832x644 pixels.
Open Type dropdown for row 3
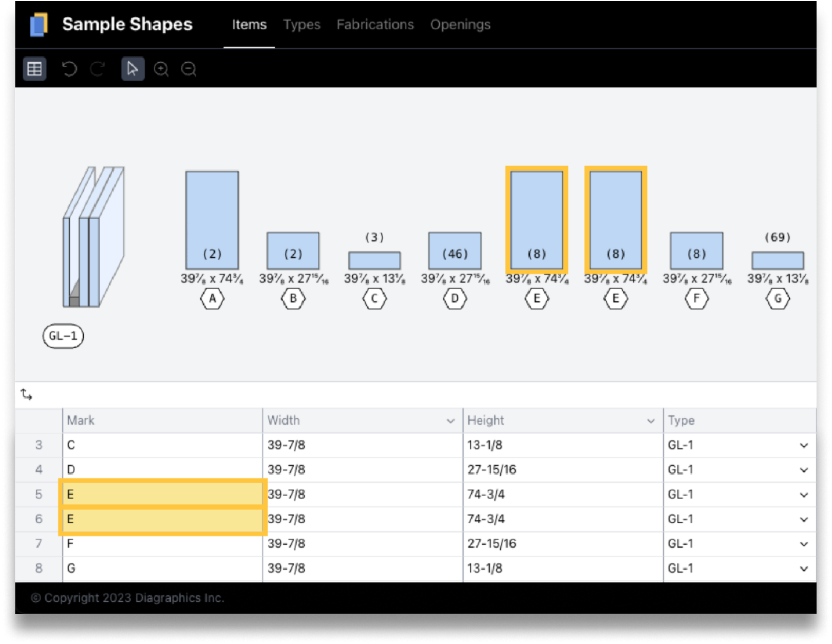click(x=804, y=445)
